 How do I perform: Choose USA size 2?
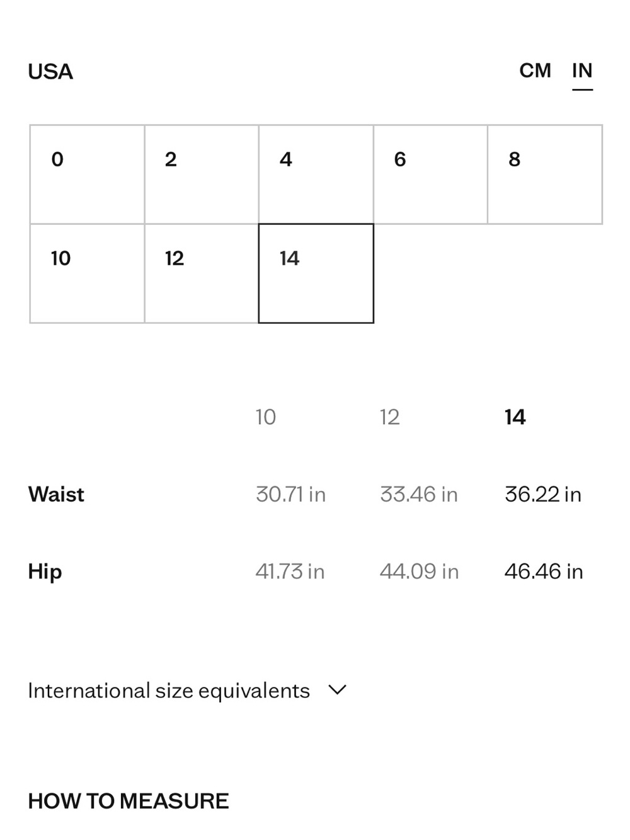tap(202, 175)
